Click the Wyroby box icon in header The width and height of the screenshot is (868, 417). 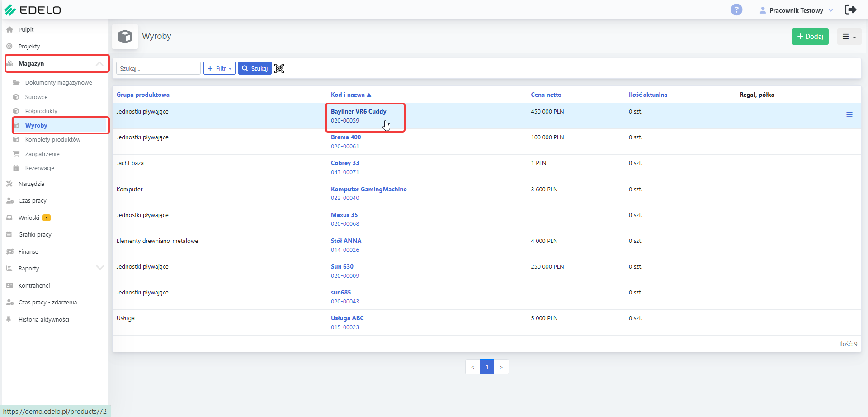pos(125,36)
